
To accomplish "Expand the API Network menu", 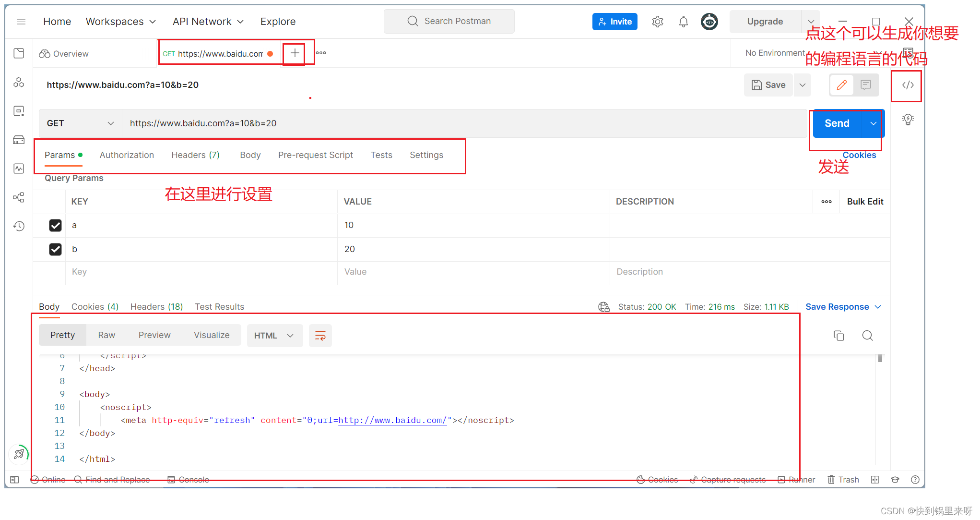I will click(208, 22).
